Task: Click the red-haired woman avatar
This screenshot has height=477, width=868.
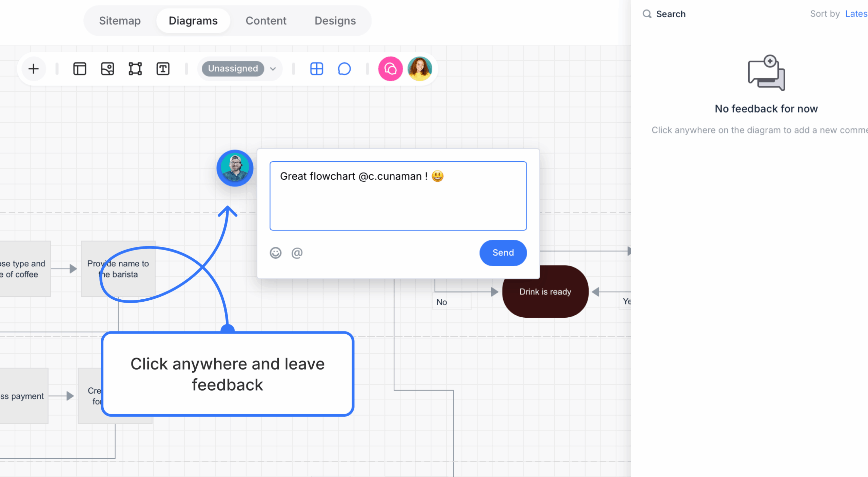Action: [420, 69]
